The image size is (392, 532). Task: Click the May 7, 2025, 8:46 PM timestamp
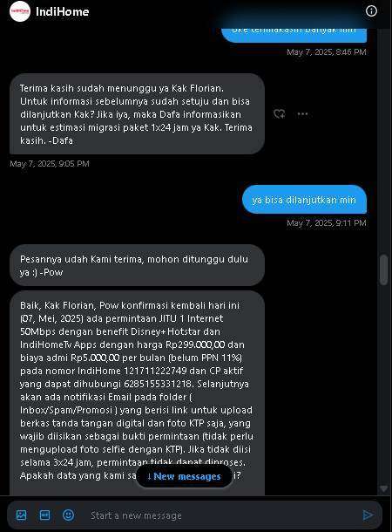click(327, 52)
